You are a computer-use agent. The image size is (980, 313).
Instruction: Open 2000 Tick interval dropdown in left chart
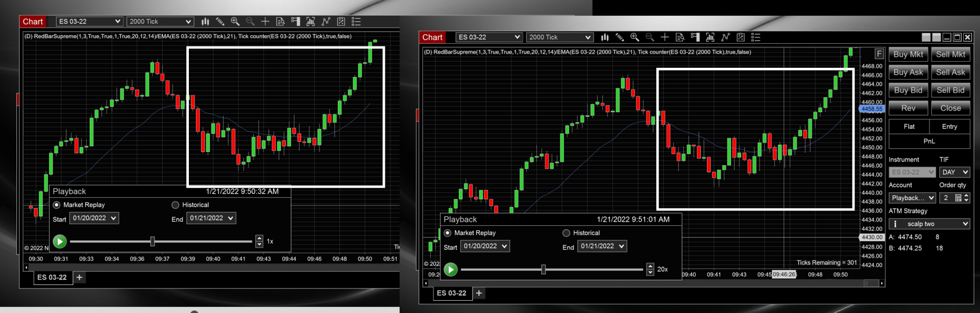click(x=160, y=21)
